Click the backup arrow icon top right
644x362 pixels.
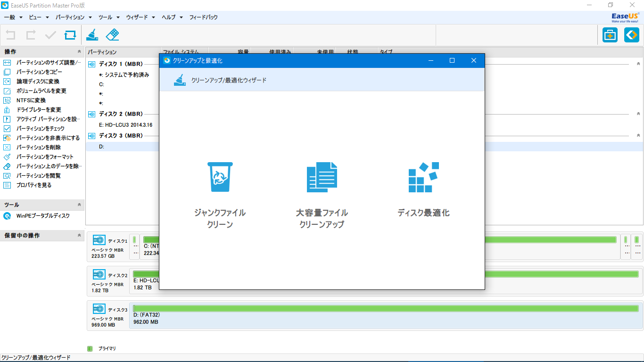[x=632, y=35]
